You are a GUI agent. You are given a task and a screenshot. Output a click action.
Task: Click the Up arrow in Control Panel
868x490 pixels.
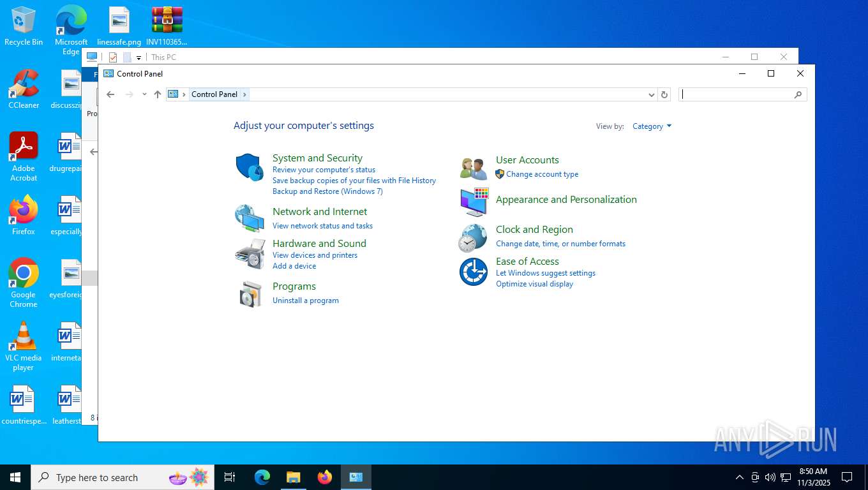pos(158,94)
